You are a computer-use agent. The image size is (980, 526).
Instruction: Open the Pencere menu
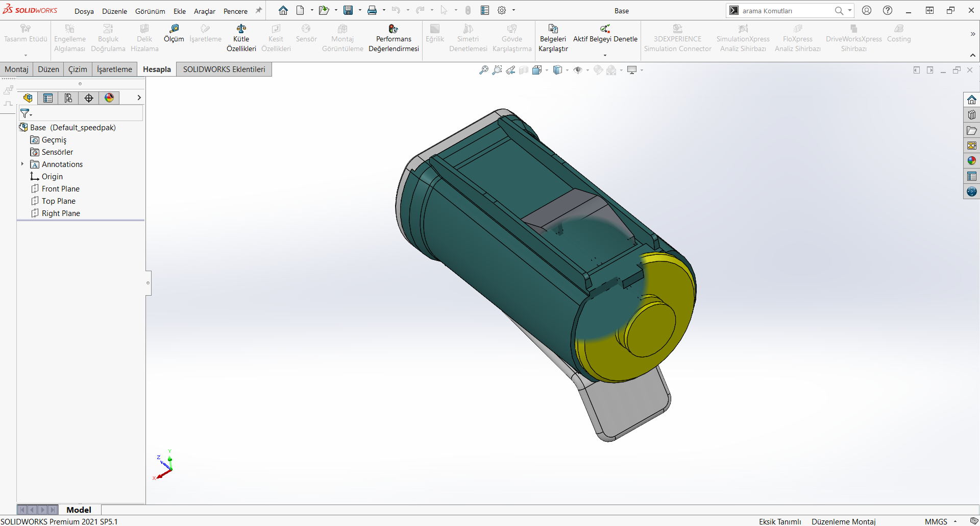pyautogui.click(x=235, y=11)
